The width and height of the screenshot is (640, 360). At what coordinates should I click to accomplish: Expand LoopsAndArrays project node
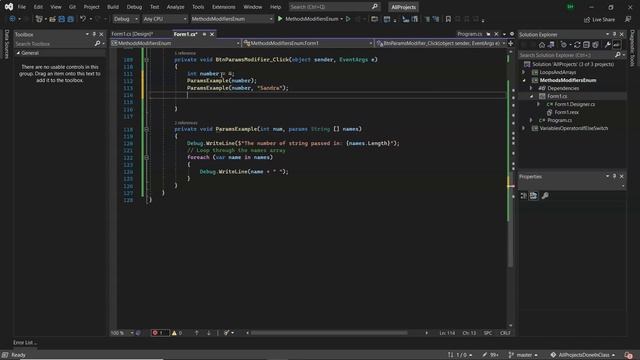click(x=524, y=72)
